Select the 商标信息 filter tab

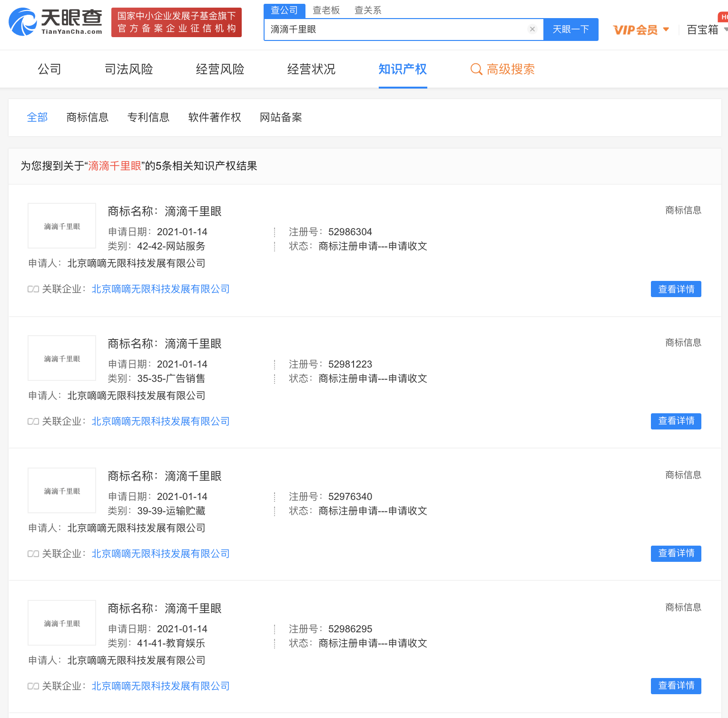click(88, 117)
